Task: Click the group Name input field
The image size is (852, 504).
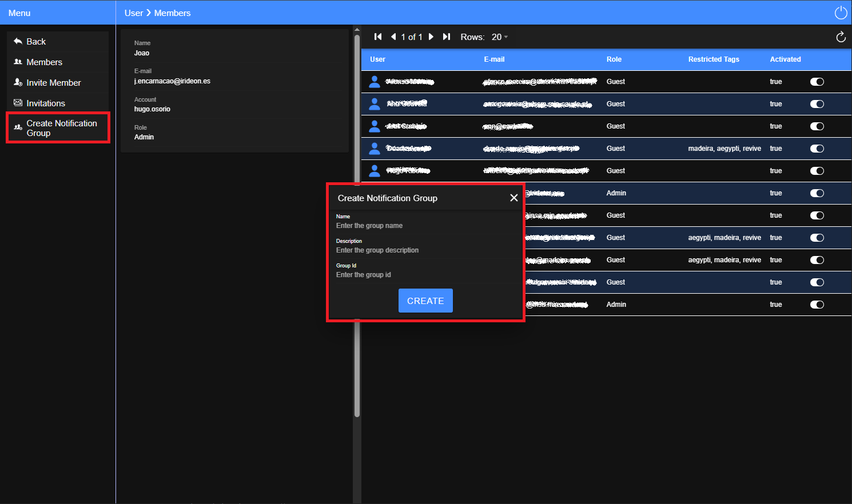Action: pos(426,226)
